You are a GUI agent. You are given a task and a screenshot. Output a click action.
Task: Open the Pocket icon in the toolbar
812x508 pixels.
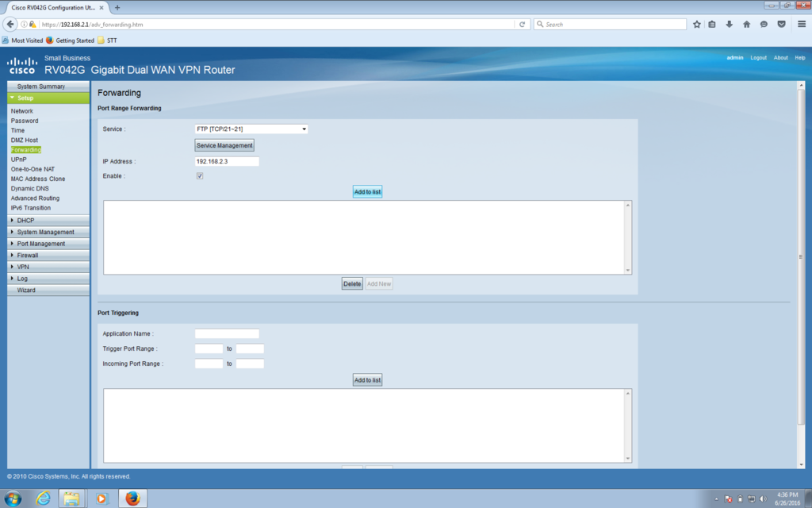(x=781, y=25)
